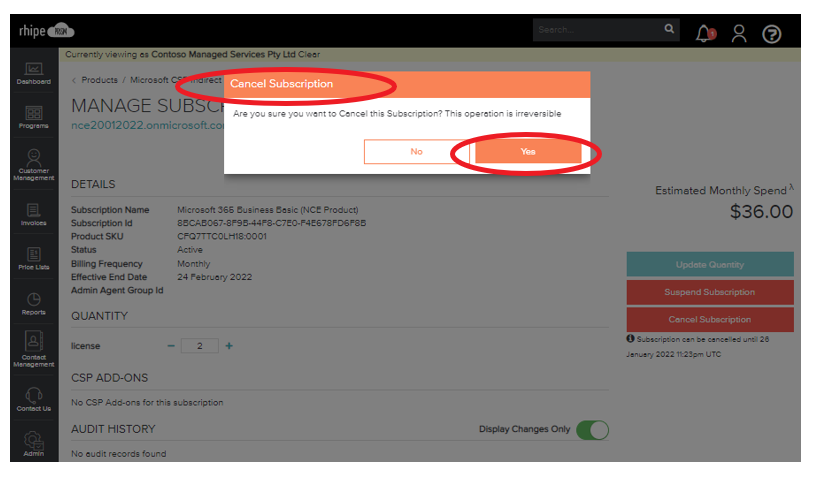
Task: Select the Product SKU value CFQ7TTC0LH18:0001
Action: [222, 236]
